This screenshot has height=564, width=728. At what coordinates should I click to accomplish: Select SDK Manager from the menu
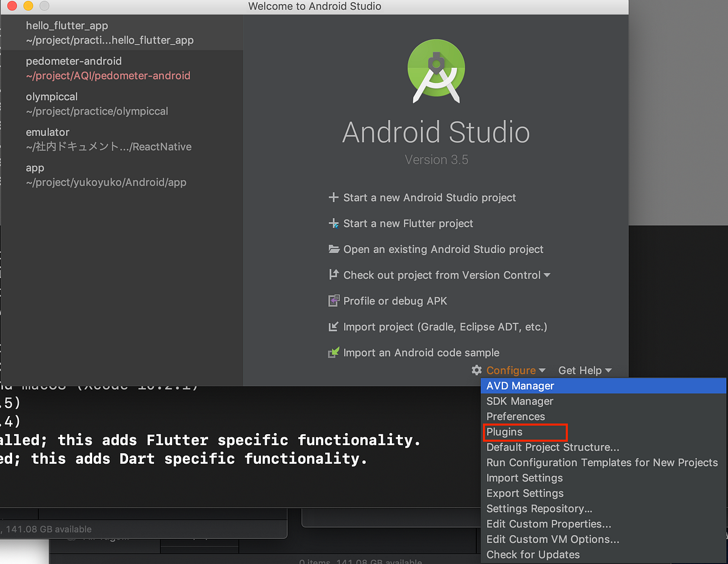point(519,401)
